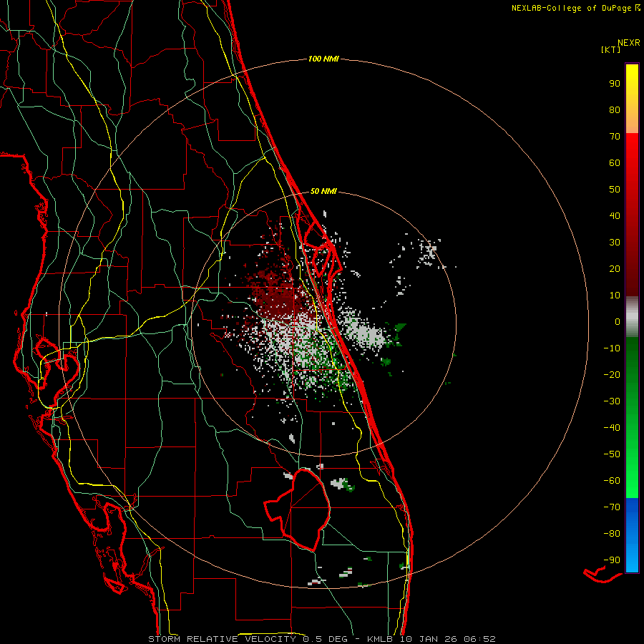
Task: Click the 40 value on the velocity scale
Action: pos(615,215)
